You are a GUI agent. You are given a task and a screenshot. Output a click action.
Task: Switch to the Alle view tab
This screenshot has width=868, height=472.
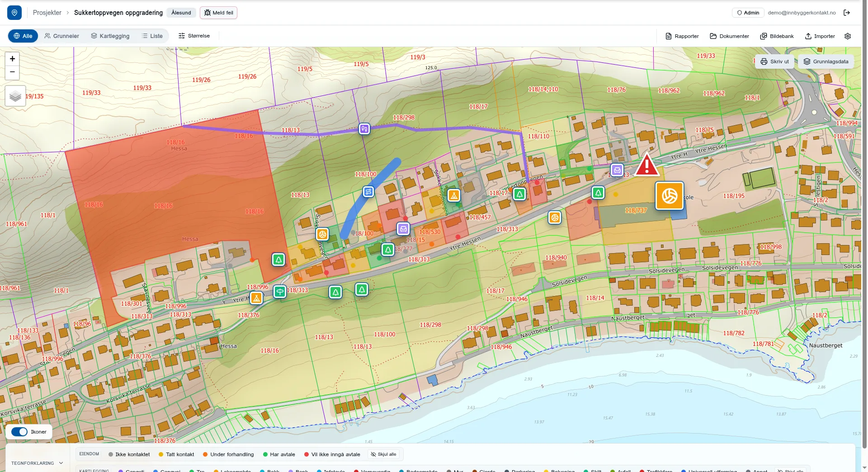(23, 36)
